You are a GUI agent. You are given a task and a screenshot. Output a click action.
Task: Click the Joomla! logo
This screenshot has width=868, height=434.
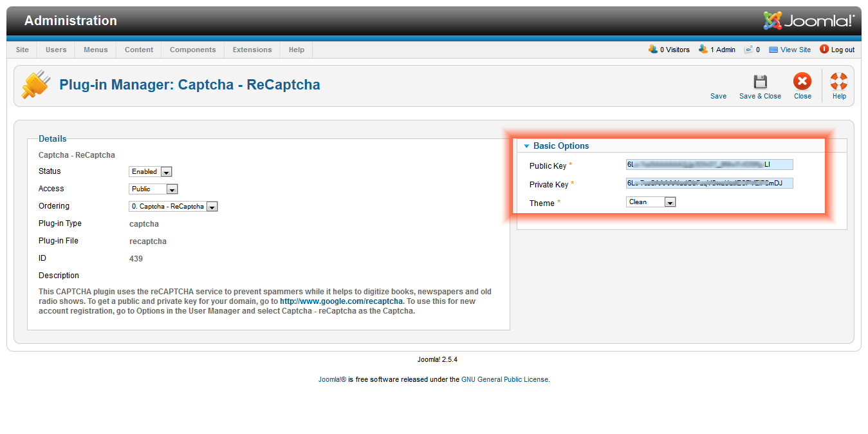click(809, 21)
